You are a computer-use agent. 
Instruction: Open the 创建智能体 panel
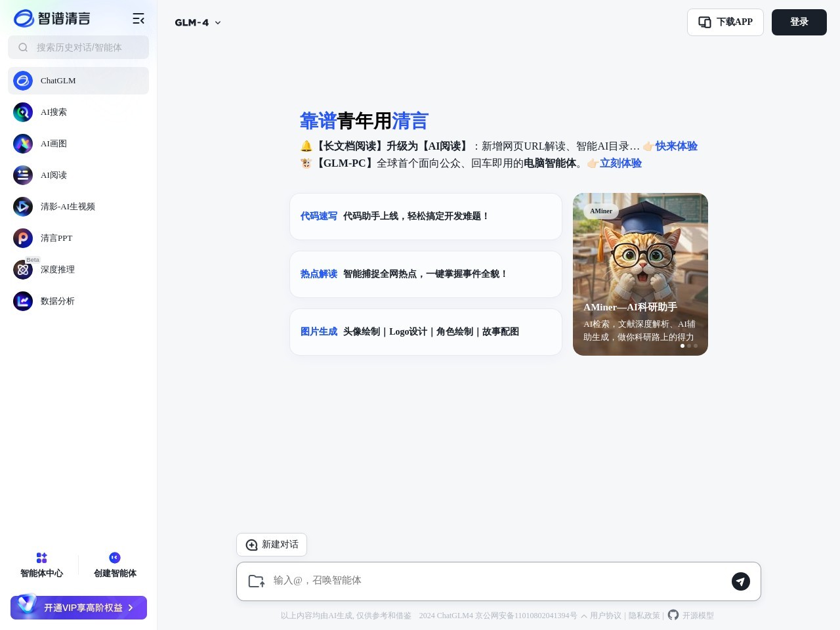click(115, 564)
